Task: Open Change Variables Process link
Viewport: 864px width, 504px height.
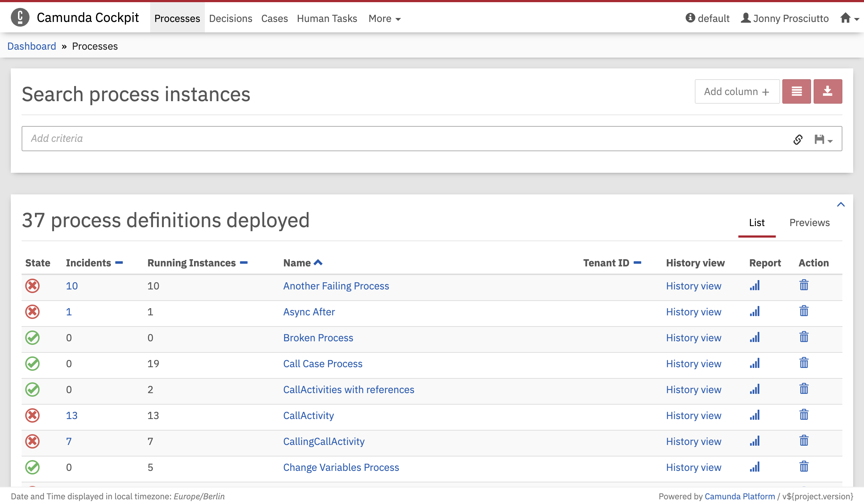Action: tap(341, 467)
